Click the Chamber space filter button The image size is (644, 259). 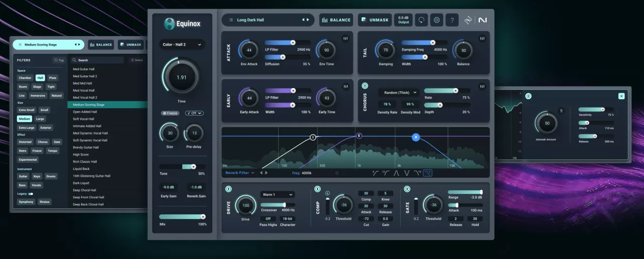coord(25,78)
